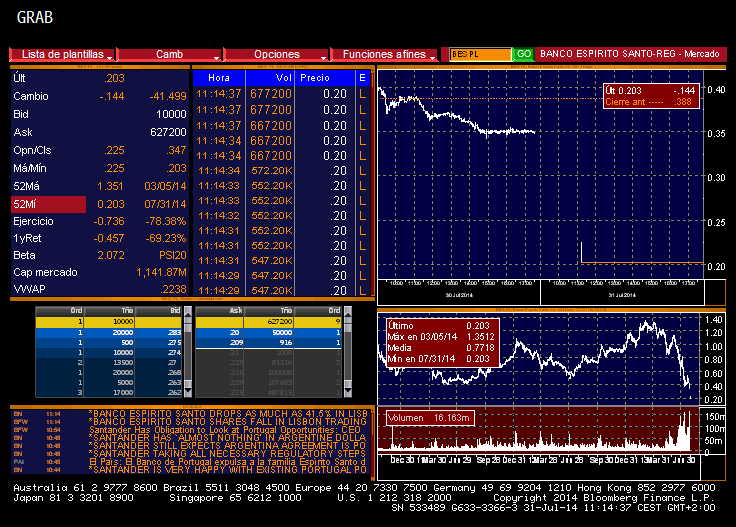
Task: Click the Beta value 2.072
Action: coord(111,255)
